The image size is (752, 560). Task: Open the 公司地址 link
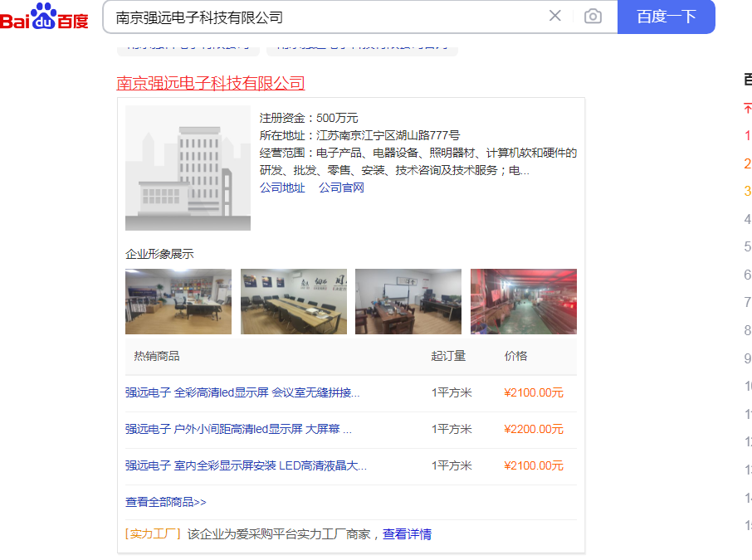282,187
